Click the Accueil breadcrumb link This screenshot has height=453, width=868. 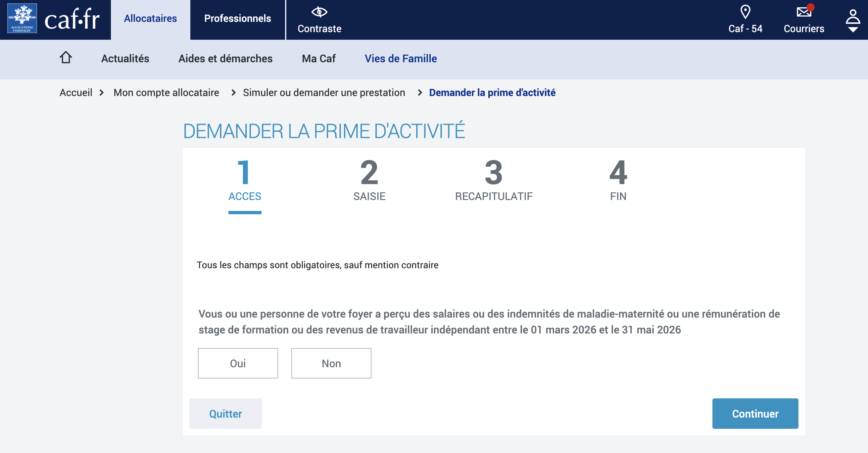(76, 92)
